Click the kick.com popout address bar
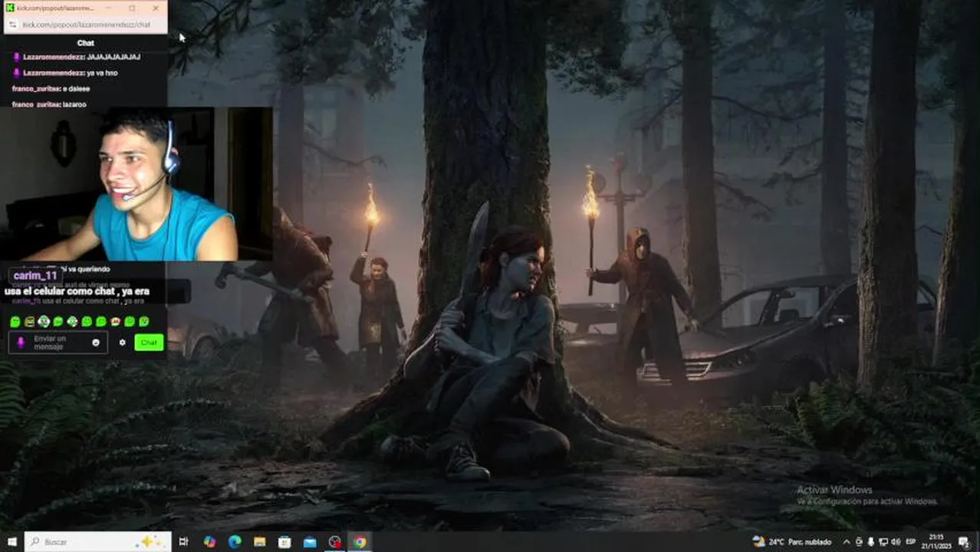Viewport: 980px width, 552px height. [x=85, y=25]
